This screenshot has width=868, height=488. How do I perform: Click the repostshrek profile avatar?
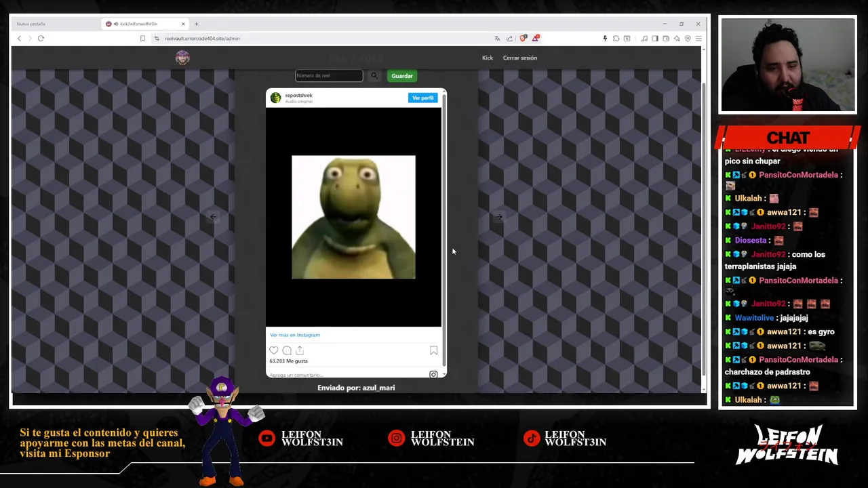pyautogui.click(x=275, y=98)
